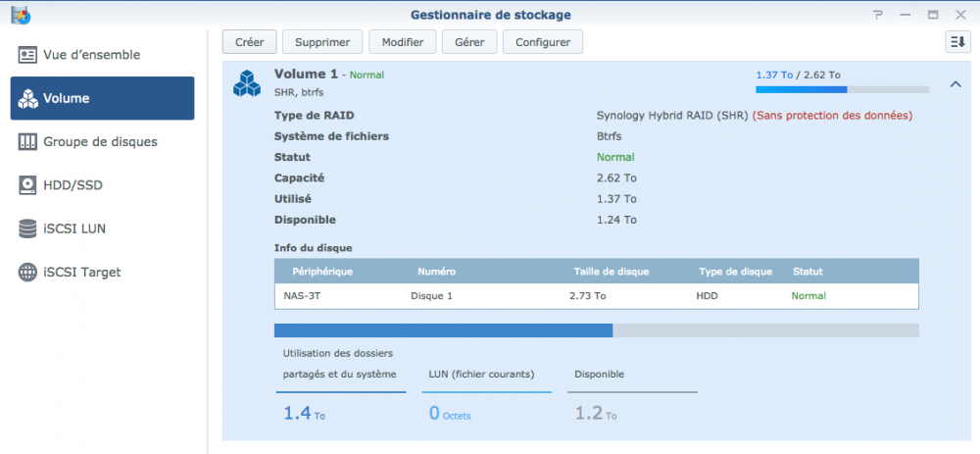
Task: Click the Modifier button
Action: pyautogui.click(x=403, y=42)
